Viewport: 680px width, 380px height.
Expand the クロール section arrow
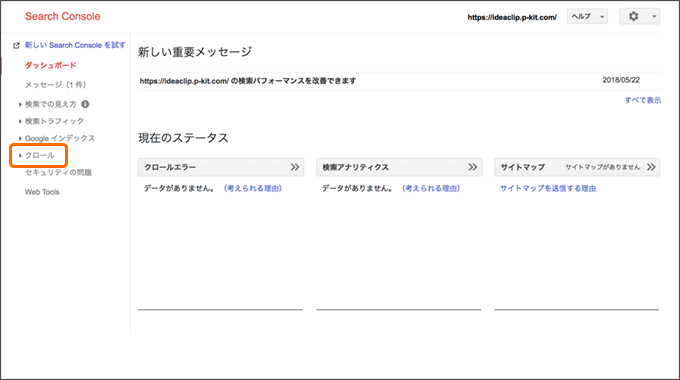click(20, 155)
